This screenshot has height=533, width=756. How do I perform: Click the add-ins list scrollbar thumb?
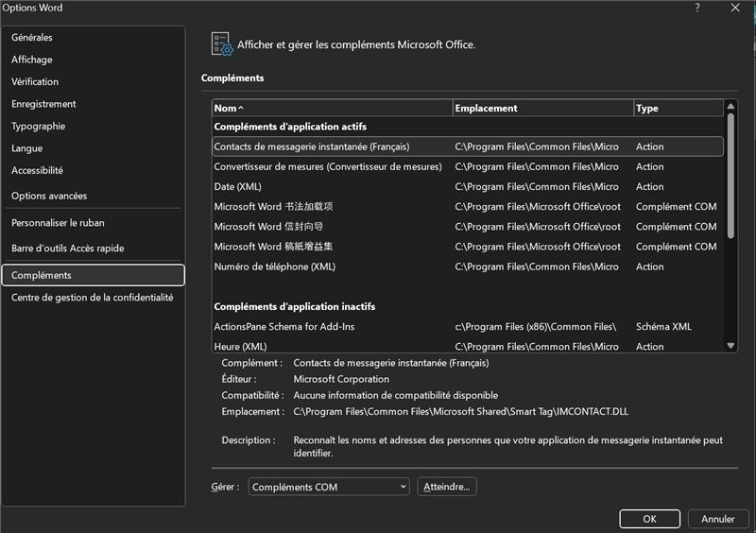(x=730, y=176)
